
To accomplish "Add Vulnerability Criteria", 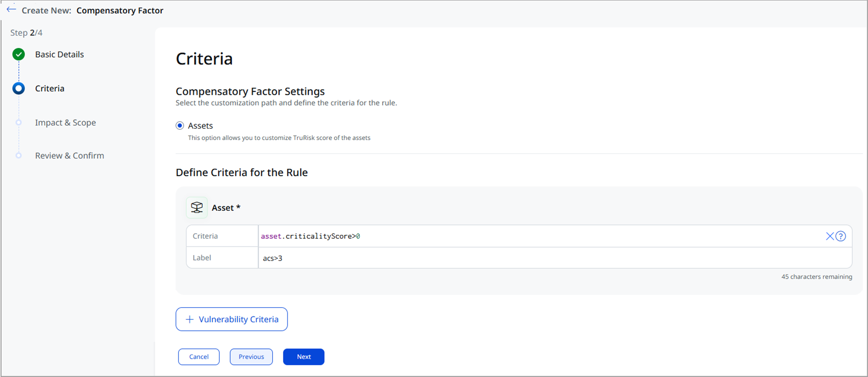I will [231, 319].
